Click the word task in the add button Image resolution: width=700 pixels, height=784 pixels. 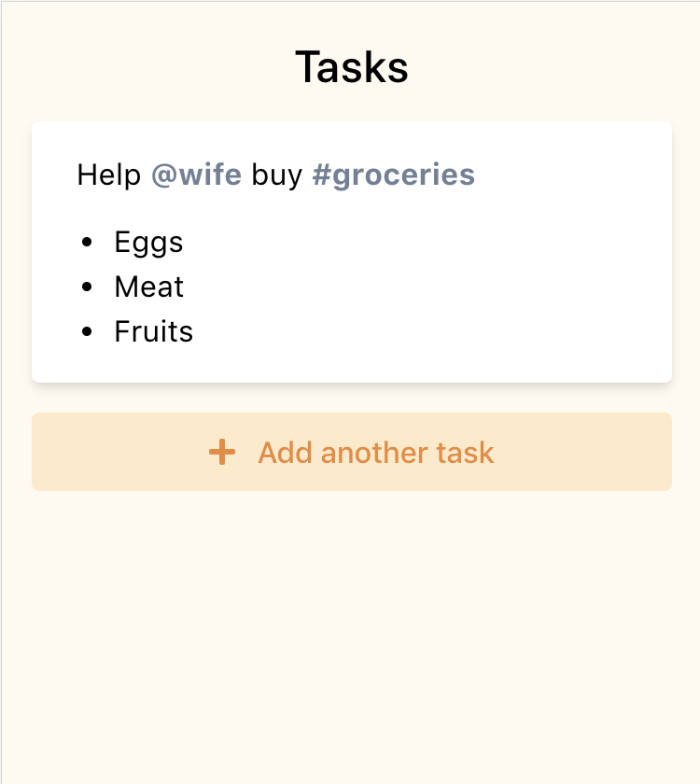click(465, 453)
